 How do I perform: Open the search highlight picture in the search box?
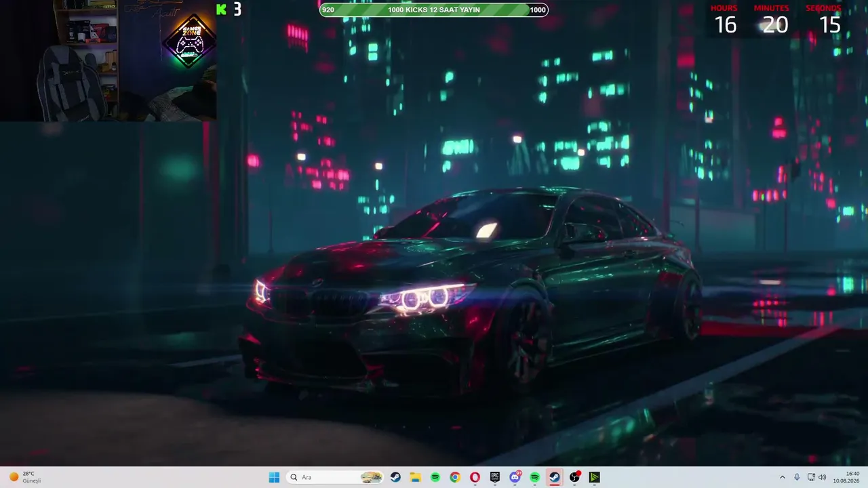(371, 477)
